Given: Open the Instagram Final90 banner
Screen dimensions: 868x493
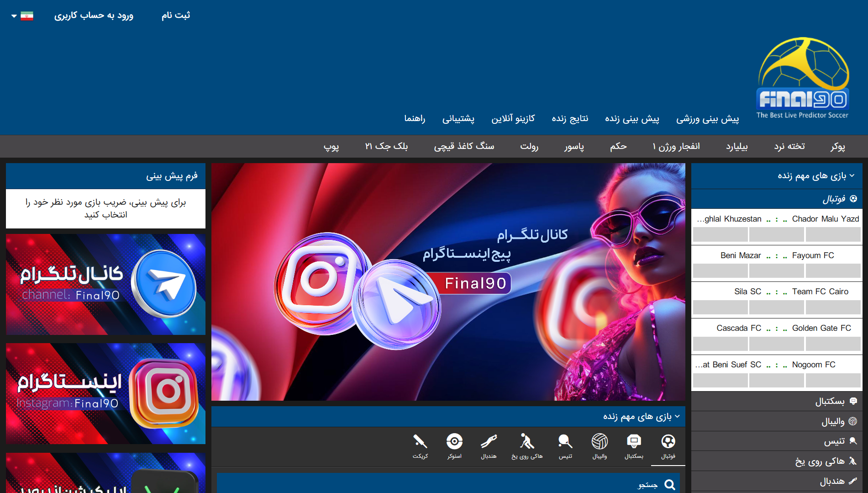Looking at the screenshot, I should (x=105, y=393).
